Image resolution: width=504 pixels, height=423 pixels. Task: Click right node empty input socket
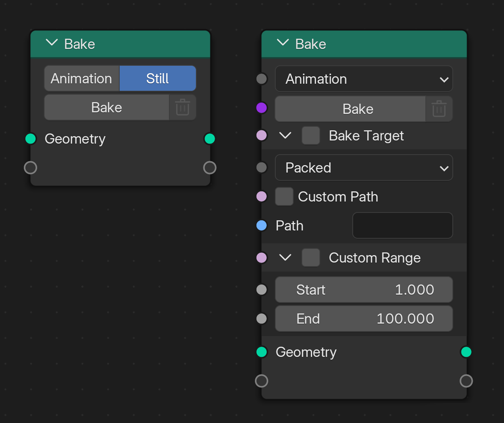tap(262, 381)
